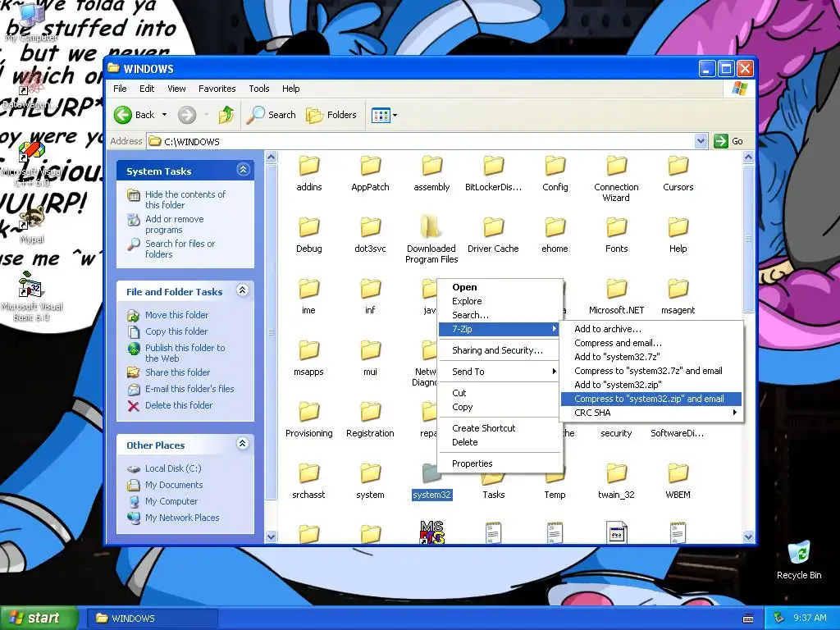Collapse the File and Folder Tasks panel
The width and height of the screenshot is (840, 630).
tap(243, 291)
